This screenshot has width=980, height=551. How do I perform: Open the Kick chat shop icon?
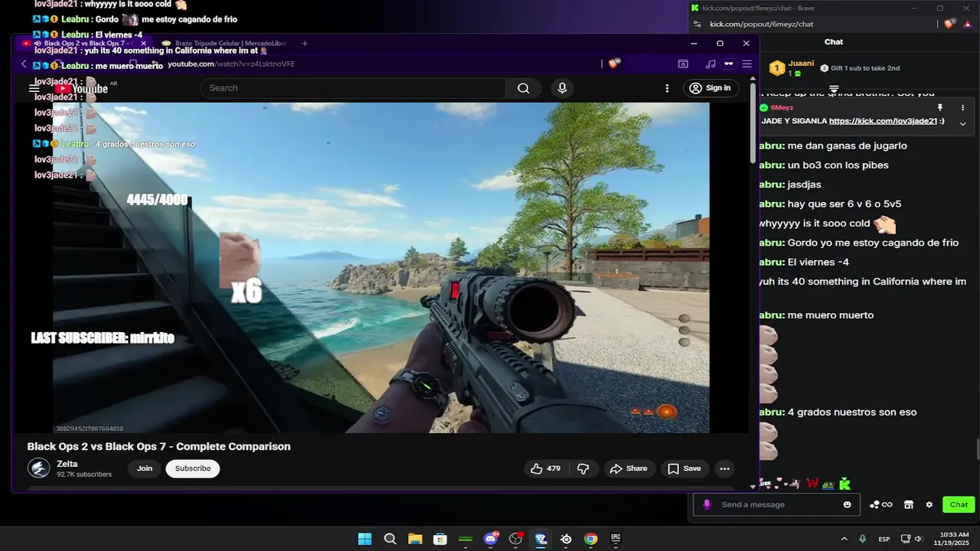909,504
